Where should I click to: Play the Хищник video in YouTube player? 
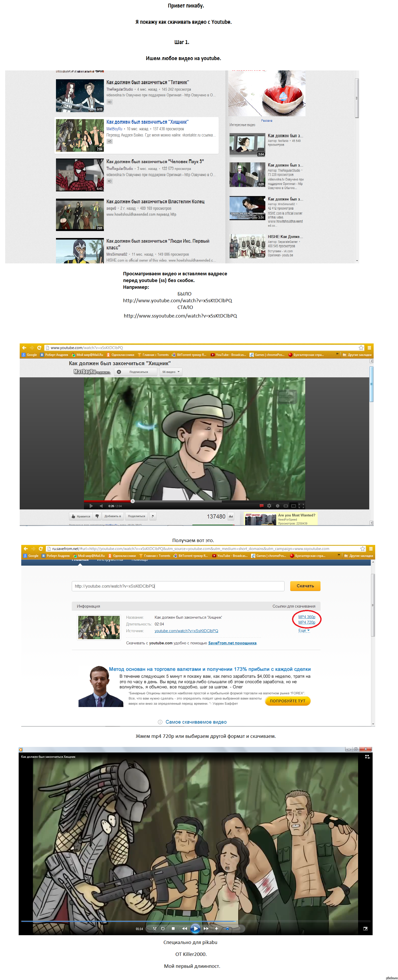tap(91, 506)
